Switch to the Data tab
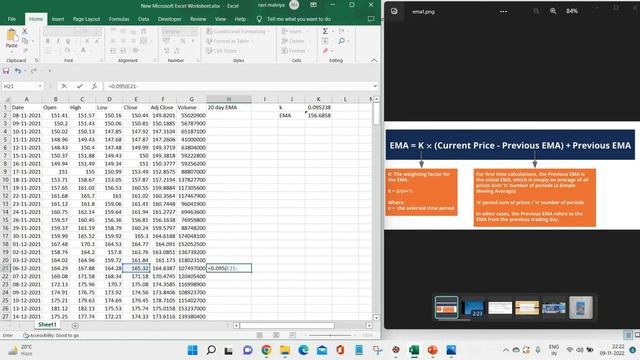 tap(143, 19)
